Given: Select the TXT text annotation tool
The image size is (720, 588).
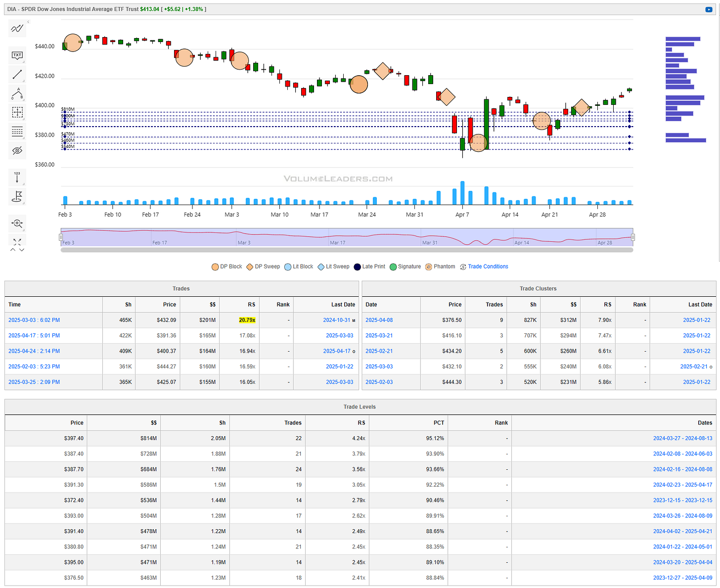Looking at the screenshot, I should [x=17, y=55].
